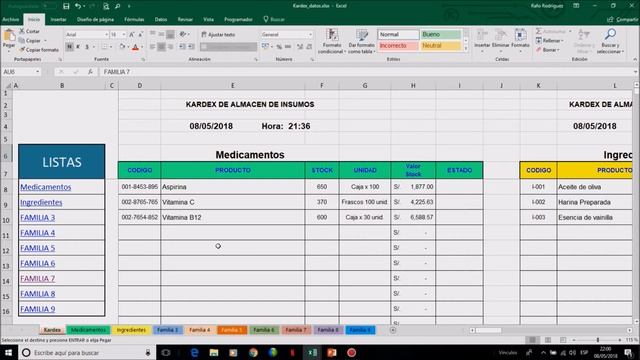The width and height of the screenshot is (640, 360).
Task: Open the font name Arial dropdown
Action: [107, 35]
